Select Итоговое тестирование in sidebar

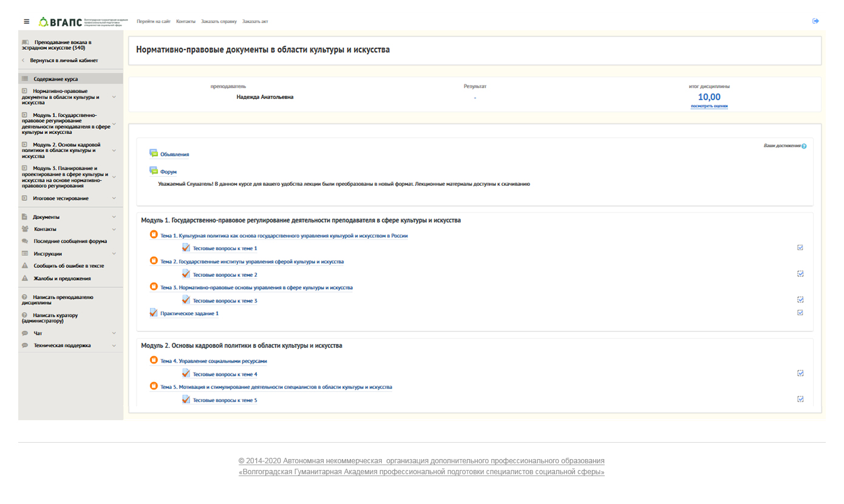[x=61, y=199]
